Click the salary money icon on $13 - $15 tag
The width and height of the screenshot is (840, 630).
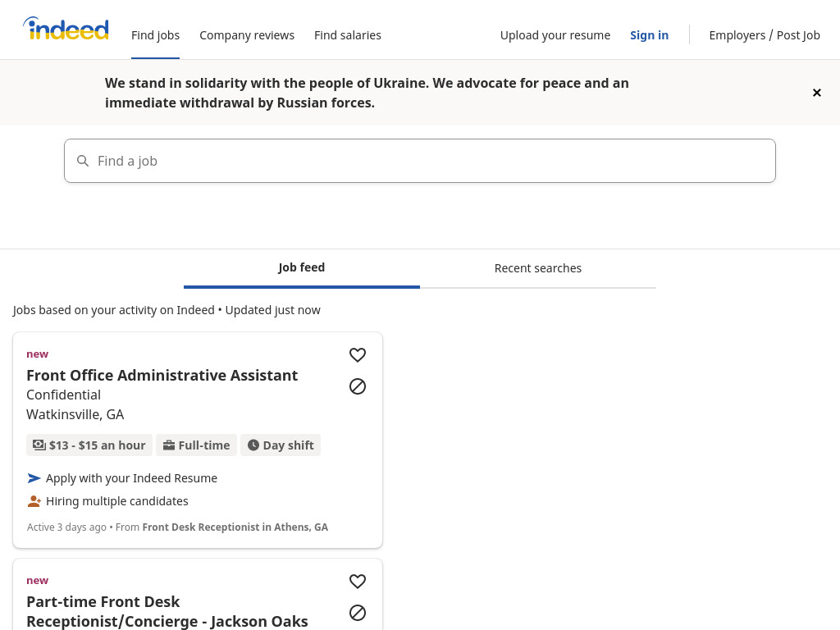pos(39,445)
